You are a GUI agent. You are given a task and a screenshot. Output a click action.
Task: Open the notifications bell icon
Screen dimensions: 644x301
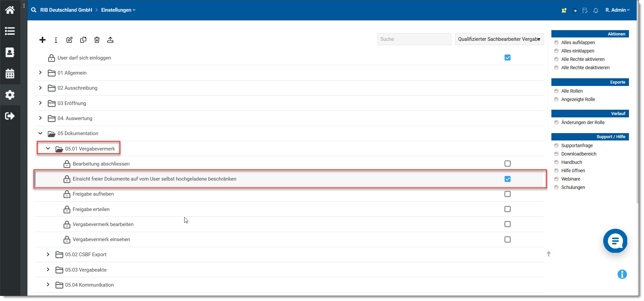[596, 10]
